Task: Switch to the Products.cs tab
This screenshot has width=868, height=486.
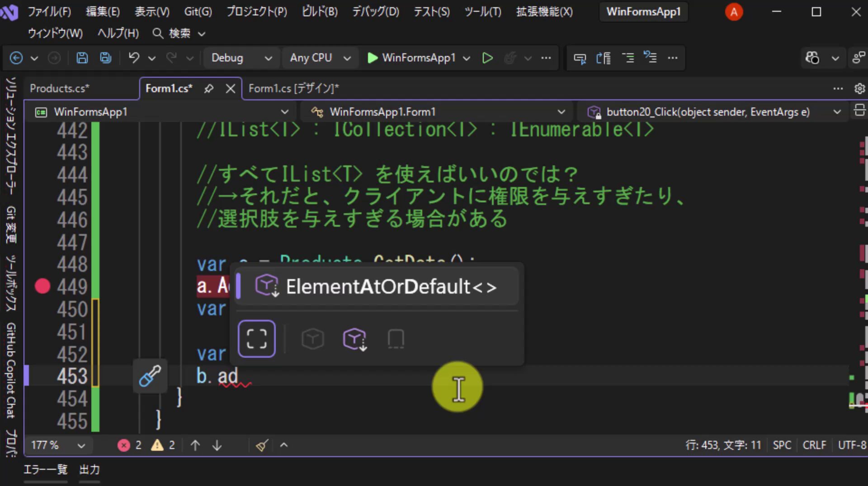Action: [60, 89]
